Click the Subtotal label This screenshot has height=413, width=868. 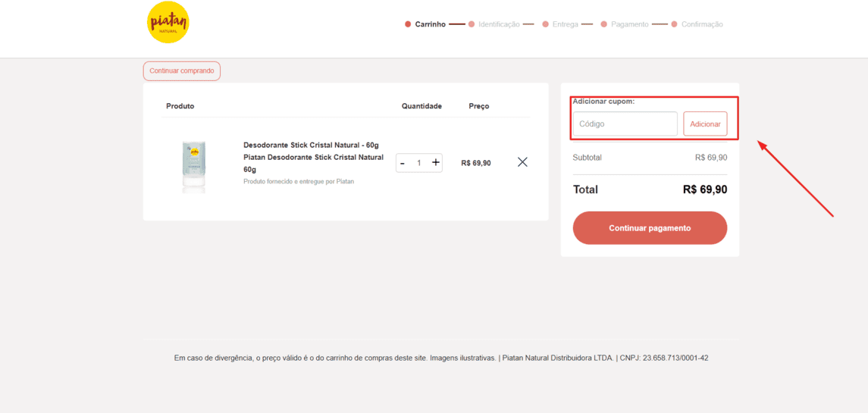[588, 158]
